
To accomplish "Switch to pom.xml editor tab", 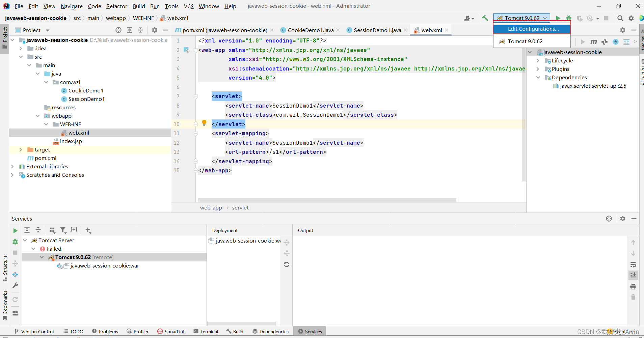I will tap(225, 30).
